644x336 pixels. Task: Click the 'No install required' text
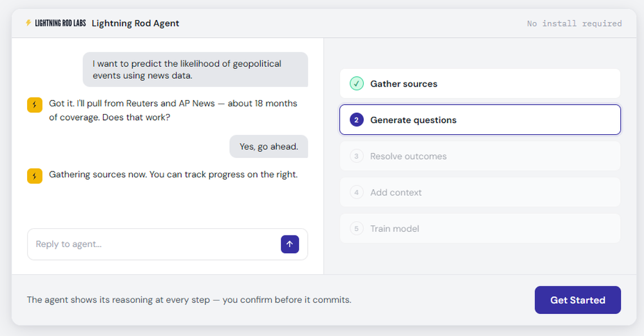point(574,24)
